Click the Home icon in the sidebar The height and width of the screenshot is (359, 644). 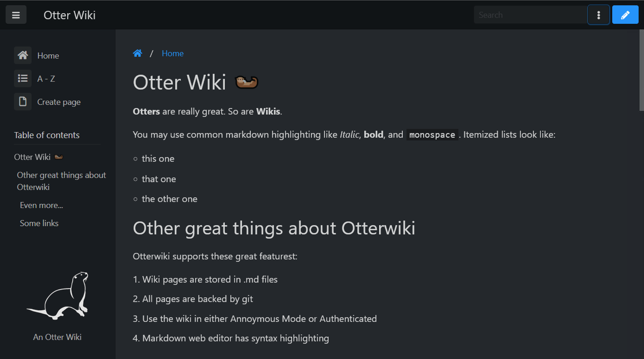23,55
